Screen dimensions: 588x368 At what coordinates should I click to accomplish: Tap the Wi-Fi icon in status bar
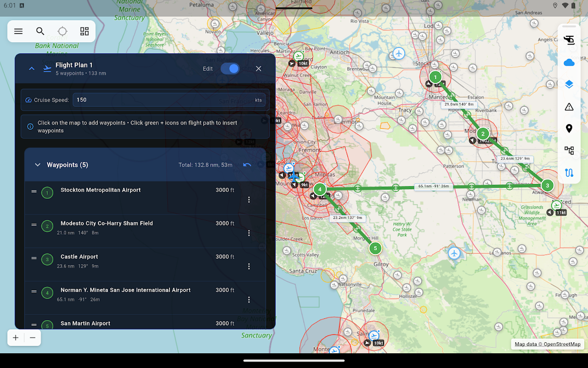point(565,6)
